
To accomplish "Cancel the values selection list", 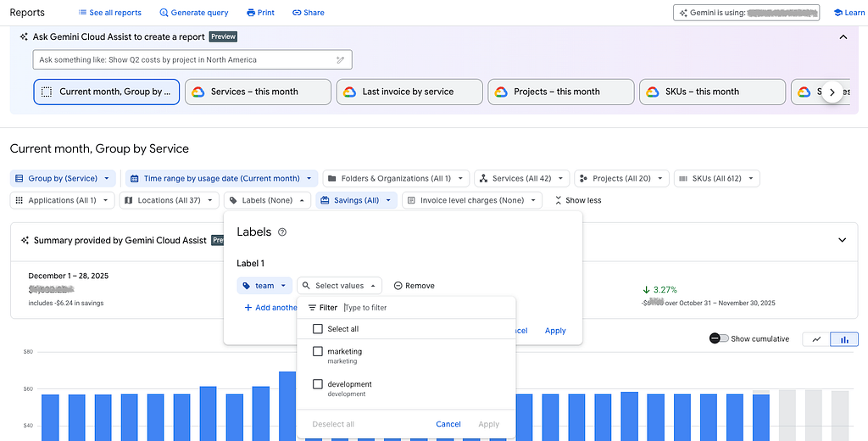I will (x=448, y=424).
